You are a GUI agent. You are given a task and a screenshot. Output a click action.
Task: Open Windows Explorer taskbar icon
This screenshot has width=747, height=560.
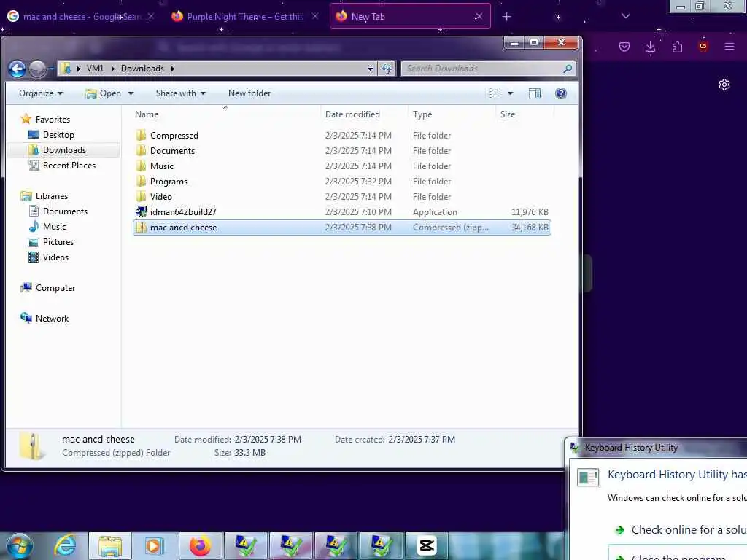[x=110, y=545]
